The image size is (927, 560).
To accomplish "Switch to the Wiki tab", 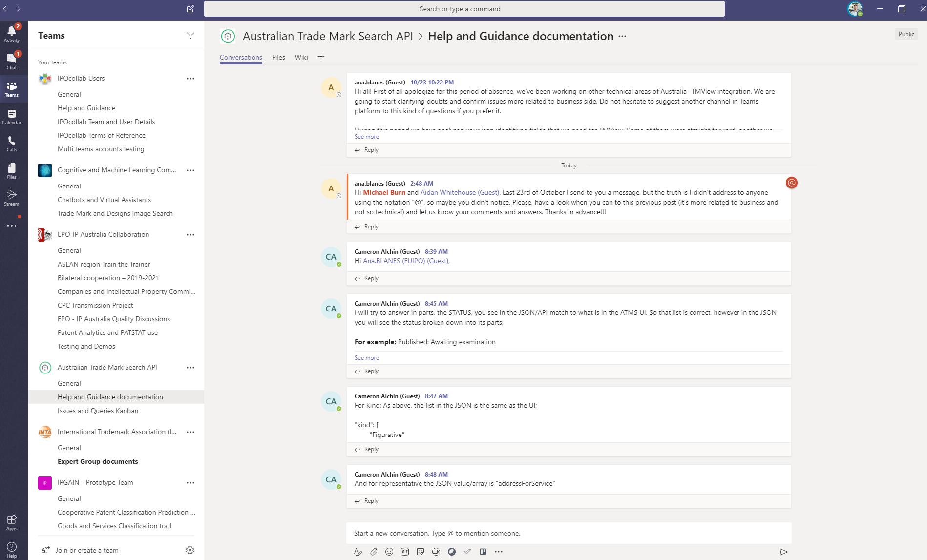I will coord(301,57).
